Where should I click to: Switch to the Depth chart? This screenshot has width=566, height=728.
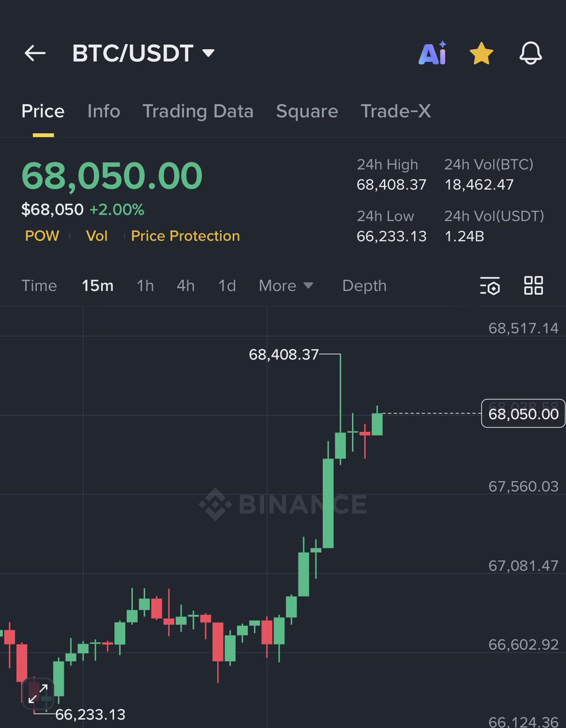click(364, 286)
